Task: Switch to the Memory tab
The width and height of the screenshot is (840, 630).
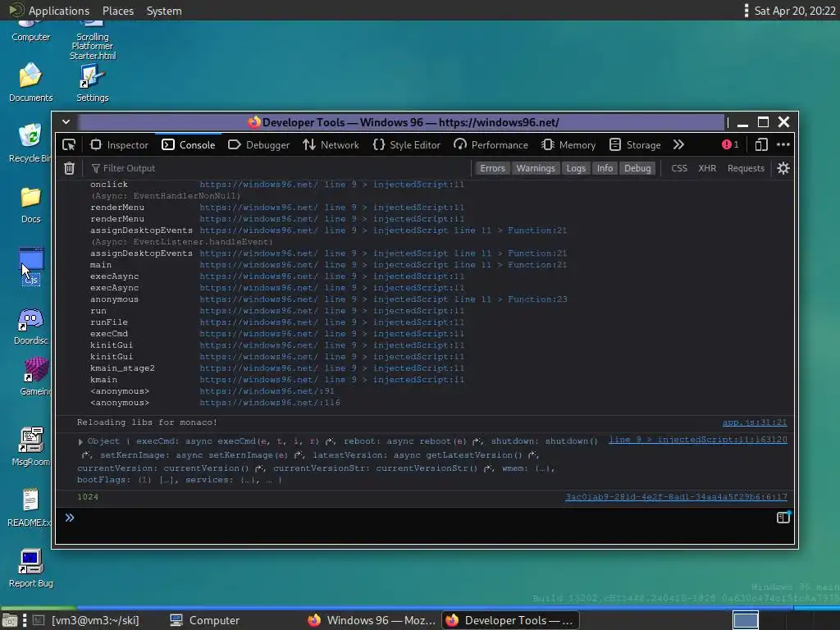Action: (x=568, y=144)
